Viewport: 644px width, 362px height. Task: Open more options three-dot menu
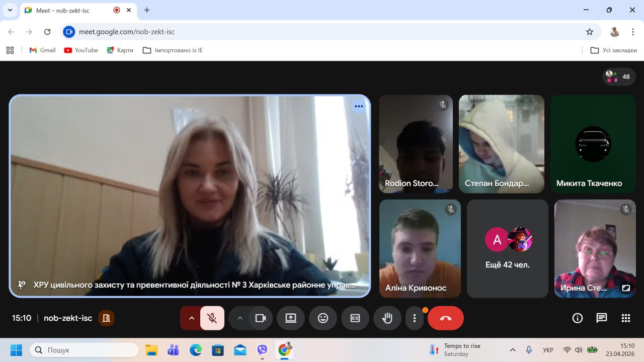click(415, 318)
